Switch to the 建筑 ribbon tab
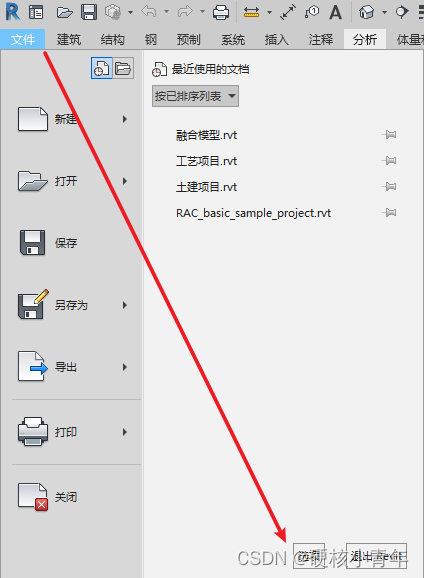The image size is (424, 578). 69,39
